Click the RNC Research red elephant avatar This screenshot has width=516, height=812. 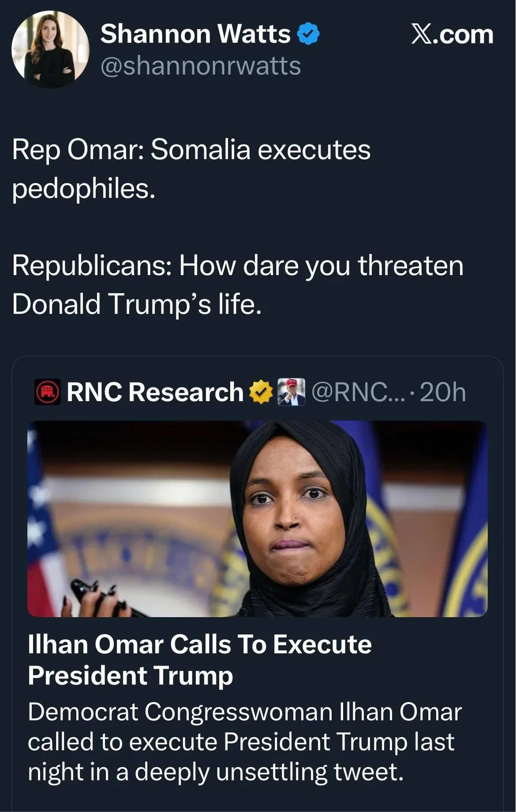click(x=47, y=392)
